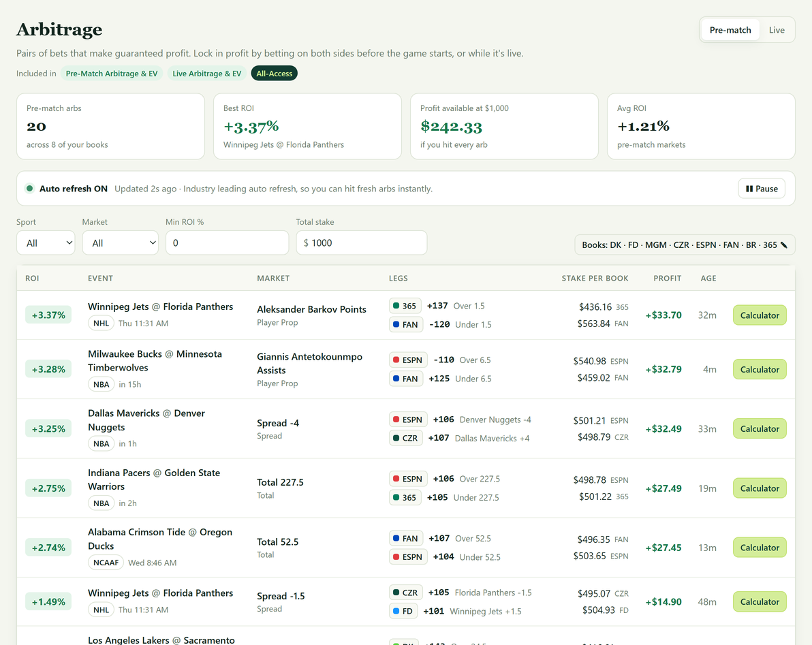This screenshot has height=645, width=812.
Task: Open the Alabama Crimson Tide @ Oregon Ducks event
Action: point(160,539)
